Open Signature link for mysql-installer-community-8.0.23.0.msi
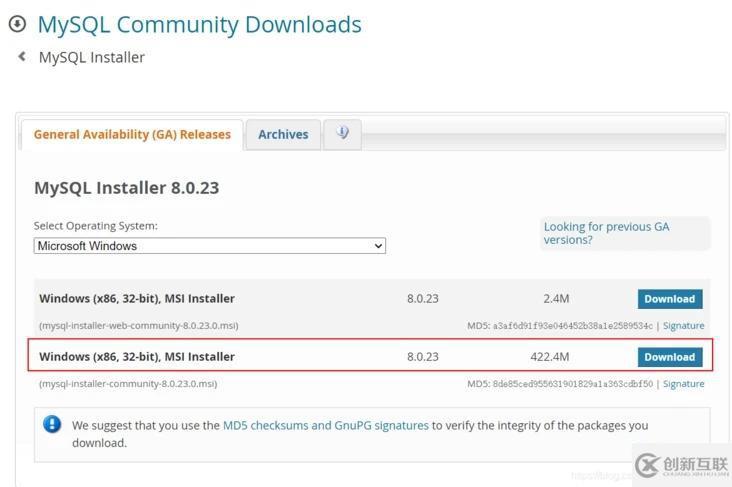 click(x=683, y=384)
